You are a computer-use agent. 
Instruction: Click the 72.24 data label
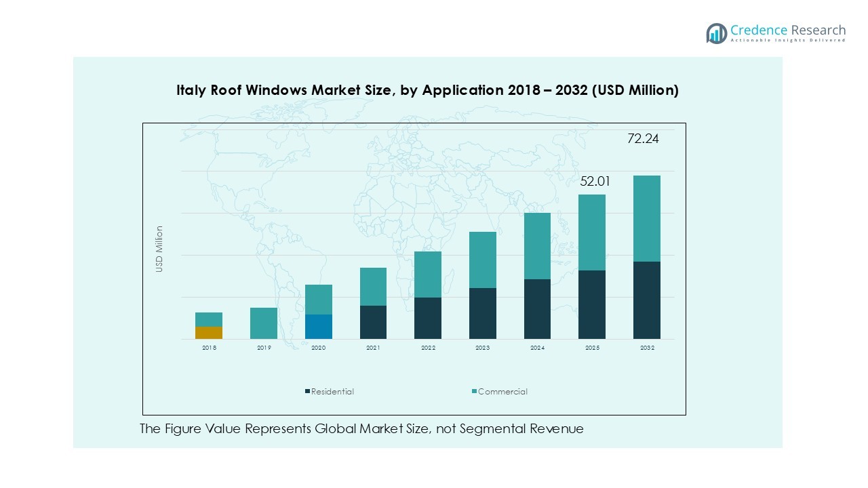coord(642,139)
